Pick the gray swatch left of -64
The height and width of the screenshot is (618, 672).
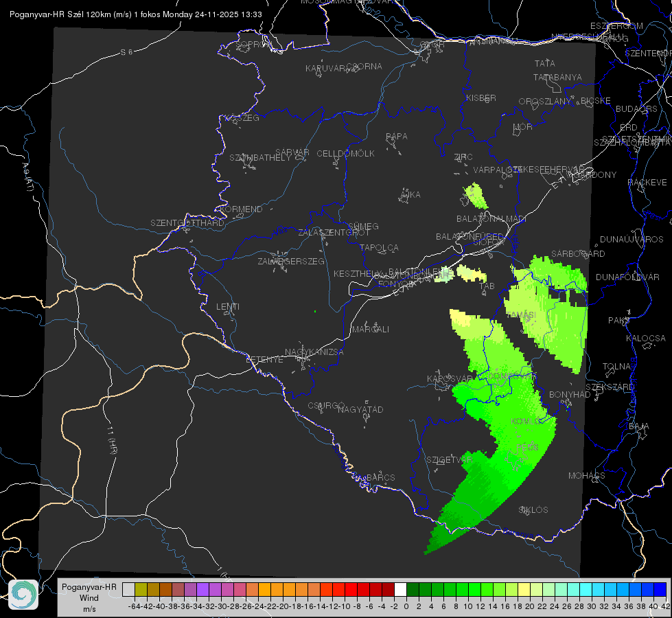click(128, 589)
